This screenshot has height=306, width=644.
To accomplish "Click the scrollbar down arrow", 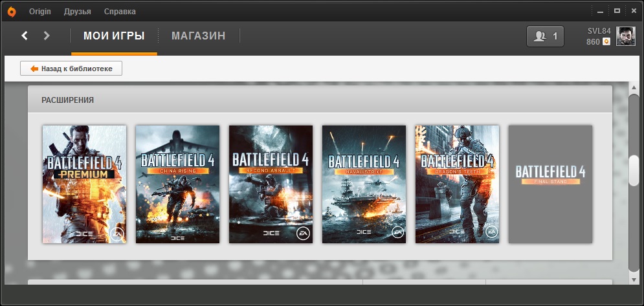I will tap(634, 279).
